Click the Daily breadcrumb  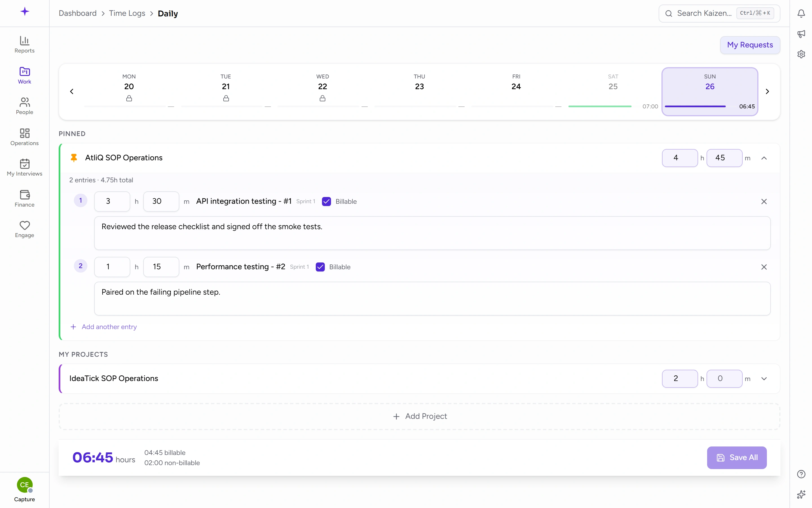168,14
